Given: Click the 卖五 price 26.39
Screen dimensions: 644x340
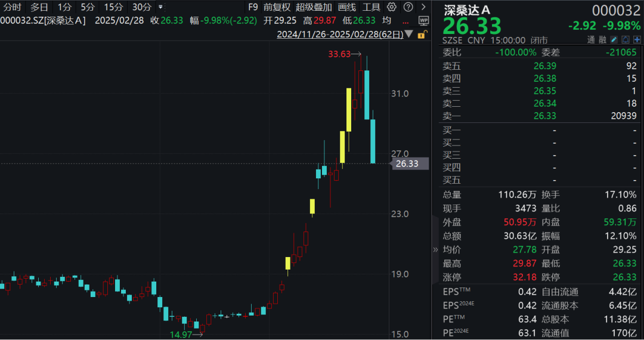Looking at the screenshot, I should pyautogui.click(x=544, y=66).
